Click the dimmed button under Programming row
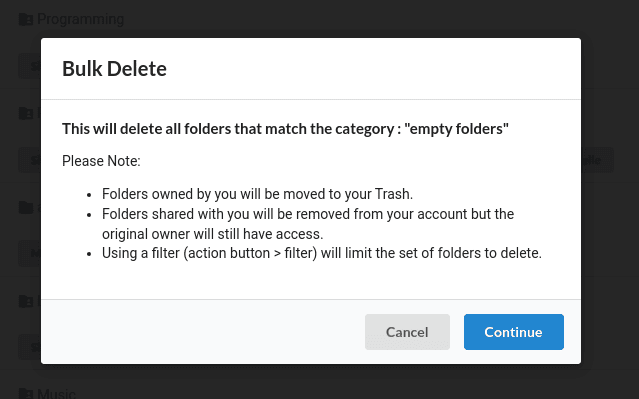Viewport: 639px width, 399px height. [x=30, y=66]
